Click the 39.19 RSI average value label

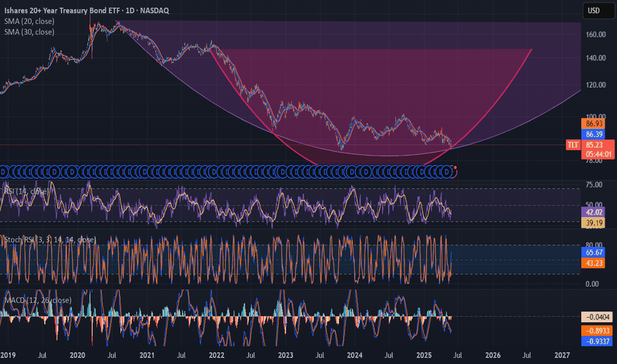click(594, 223)
